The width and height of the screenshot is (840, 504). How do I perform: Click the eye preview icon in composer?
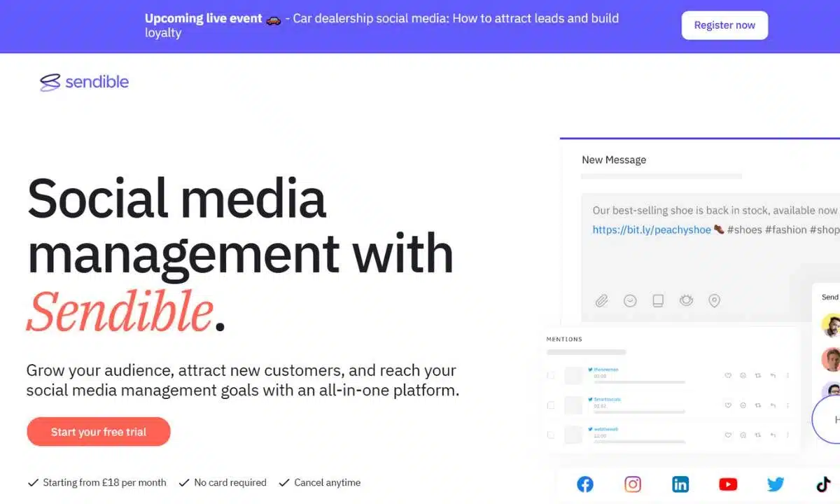tap(686, 300)
